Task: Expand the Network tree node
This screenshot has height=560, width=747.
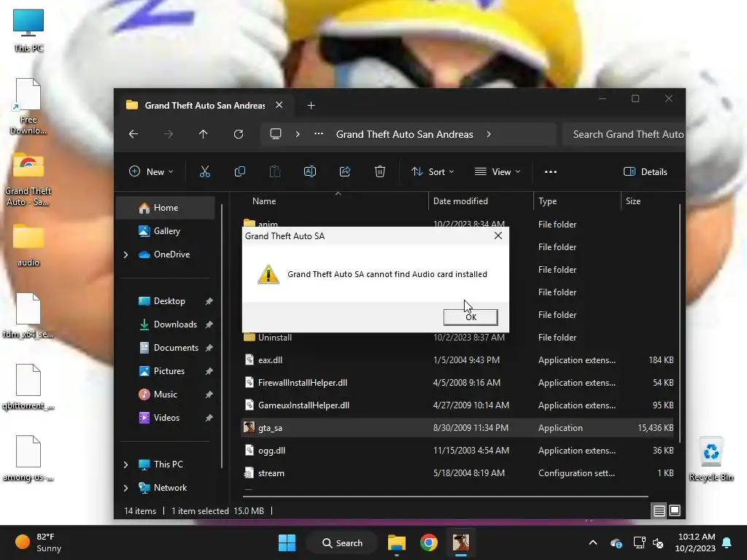Action: 125,488
